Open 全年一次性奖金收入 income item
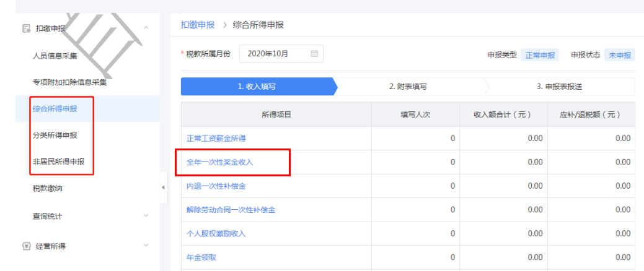 (220, 162)
